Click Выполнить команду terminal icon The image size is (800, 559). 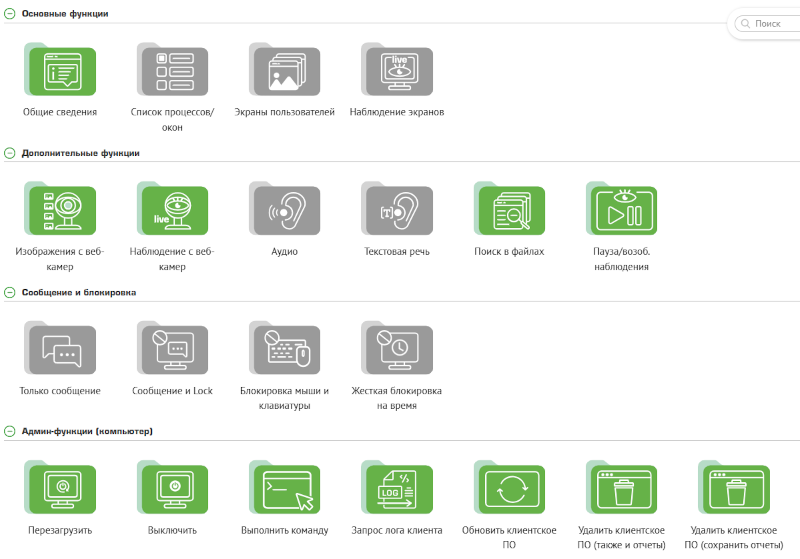coord(284,488)
